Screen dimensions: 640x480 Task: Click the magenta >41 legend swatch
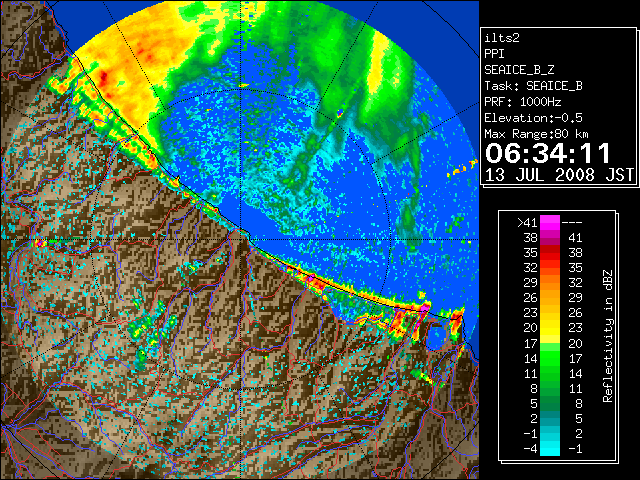tap(550, 224)
